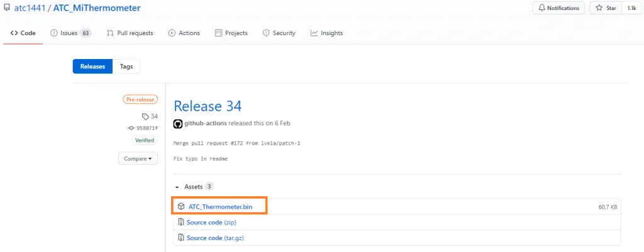This screenshot has height=252, width=644.
Task: Download ATC_Thermometer.bin
Action: pyautogui.click(x=220, y=207)
